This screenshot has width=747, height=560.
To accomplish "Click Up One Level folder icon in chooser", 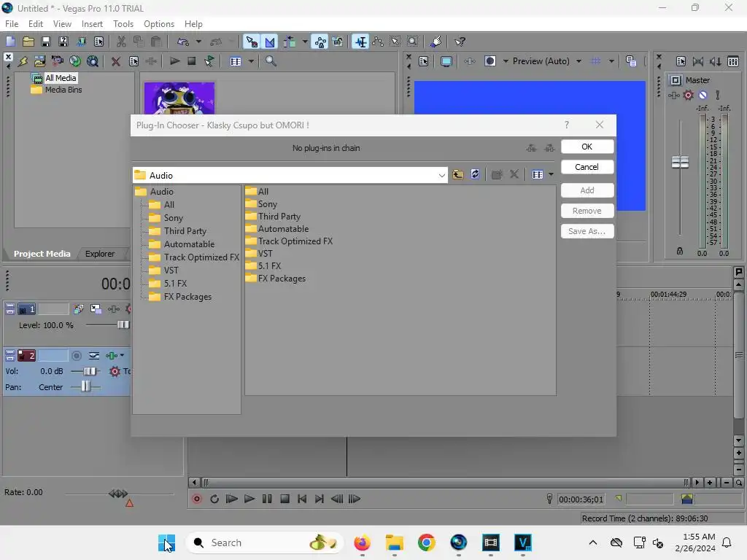I will coord(458,174).
